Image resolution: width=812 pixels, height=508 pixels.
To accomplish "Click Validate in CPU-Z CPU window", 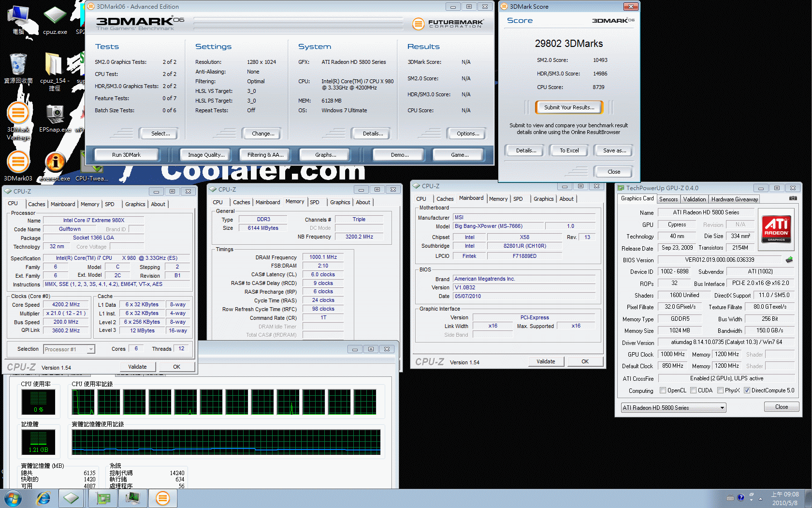I will coord(137,367).
